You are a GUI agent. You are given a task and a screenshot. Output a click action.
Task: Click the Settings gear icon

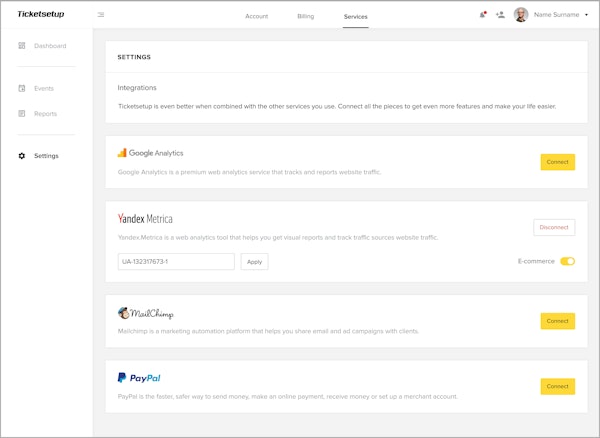[22, 156]
